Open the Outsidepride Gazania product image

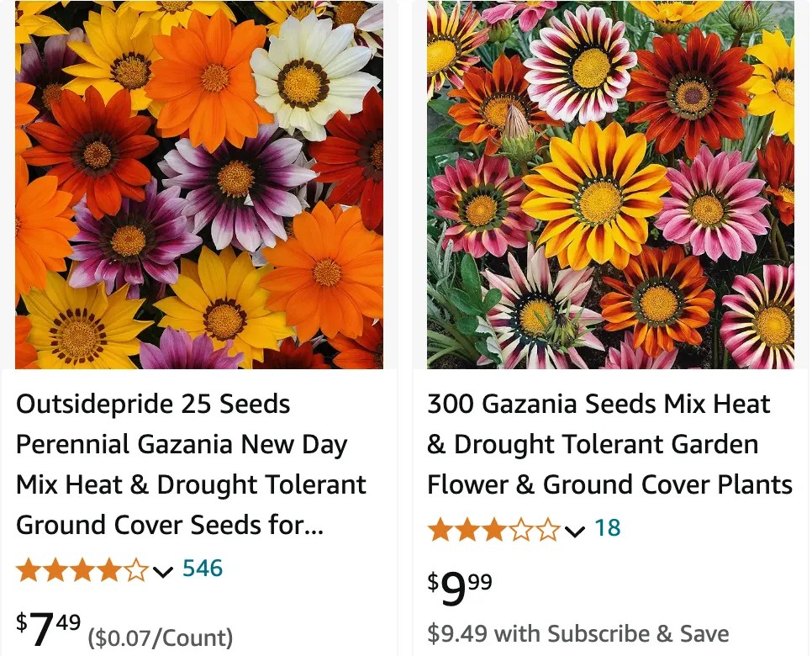(199, 183)
